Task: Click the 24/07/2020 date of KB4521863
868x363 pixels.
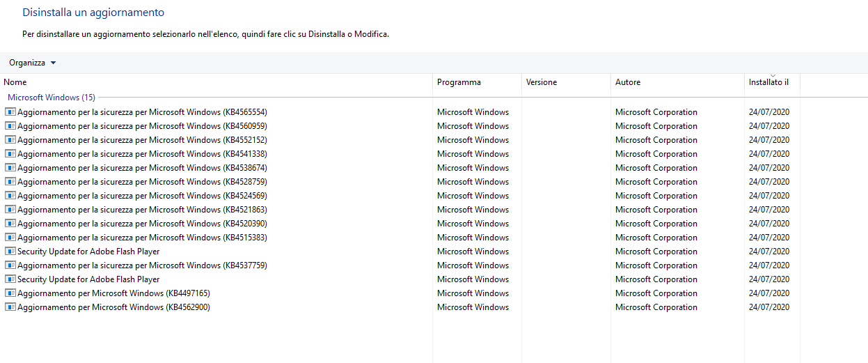Action: point(769,210)
